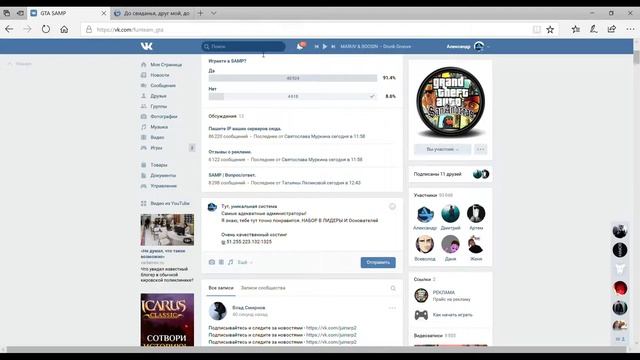Refresh the page

[46, 29]
